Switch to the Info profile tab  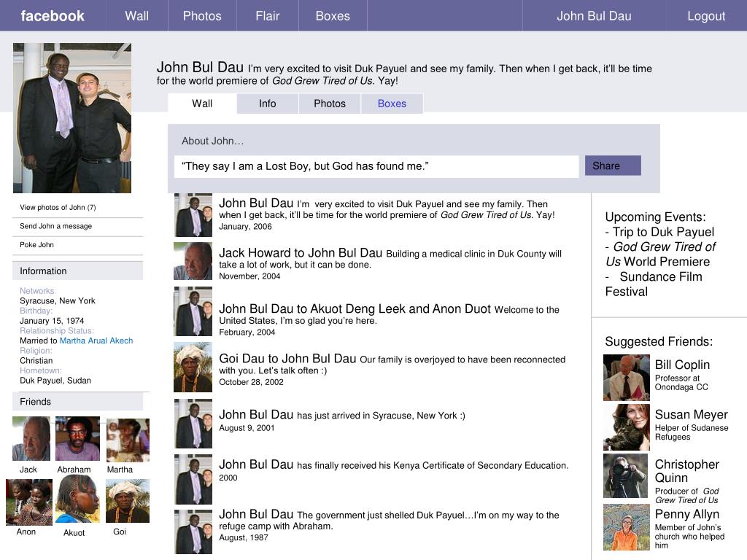[267, 104]
